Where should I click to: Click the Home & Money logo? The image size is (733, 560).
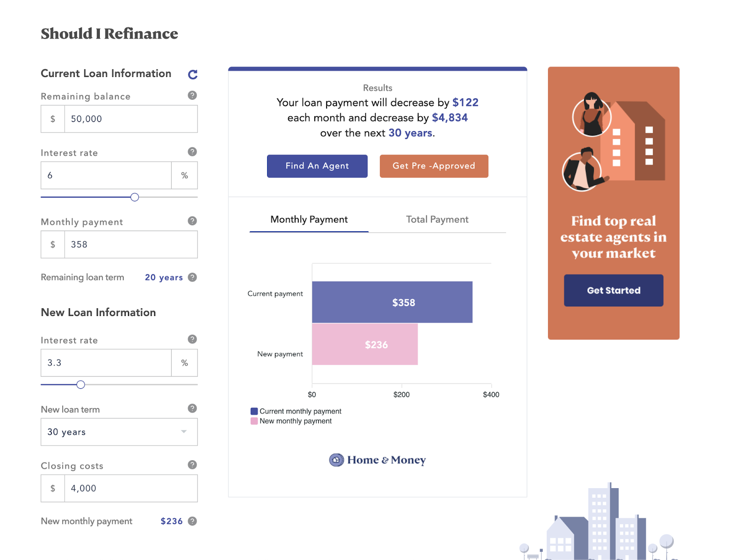[x=377, y=460]
